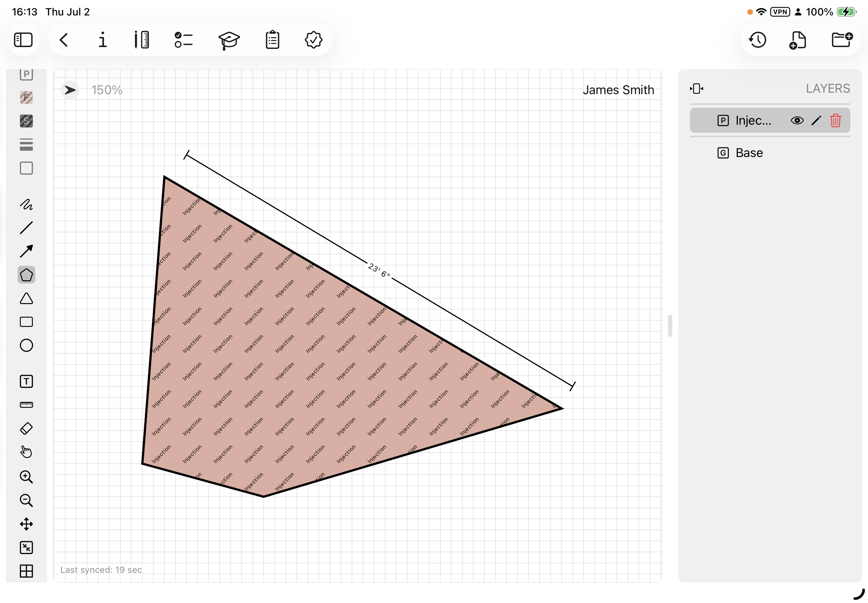Go back with the chevron arrow
This screenshot has width=868, height=603.
coord(64,40)
